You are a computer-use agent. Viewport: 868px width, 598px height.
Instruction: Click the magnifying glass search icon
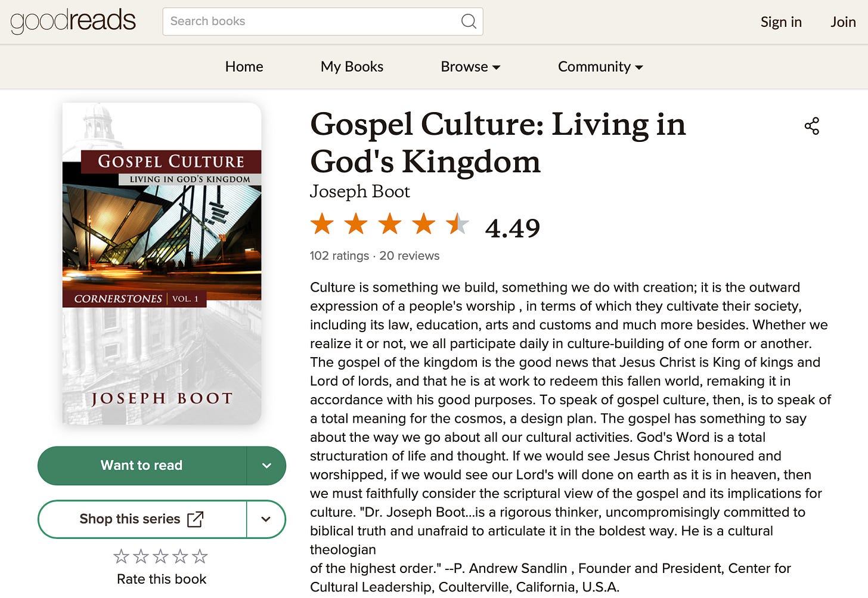coord(469,21)
